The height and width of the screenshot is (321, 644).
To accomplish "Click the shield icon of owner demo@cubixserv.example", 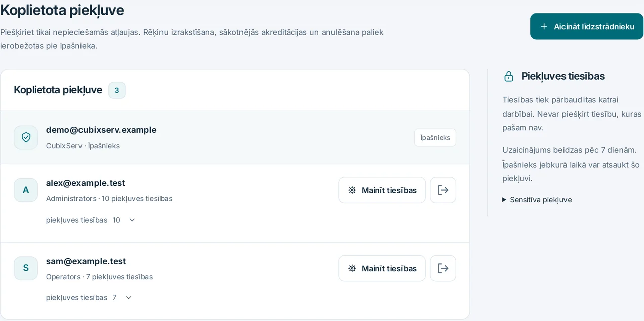I will (x=26, y=137).
